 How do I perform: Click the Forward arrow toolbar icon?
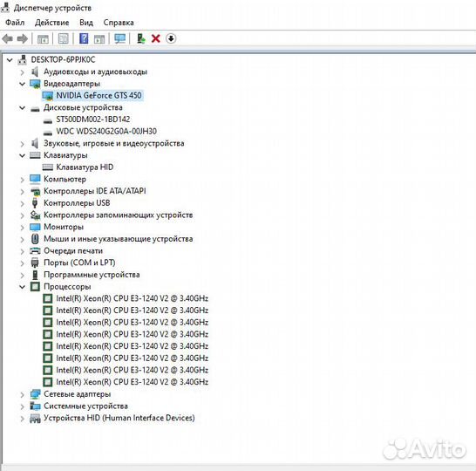point(23,39)
